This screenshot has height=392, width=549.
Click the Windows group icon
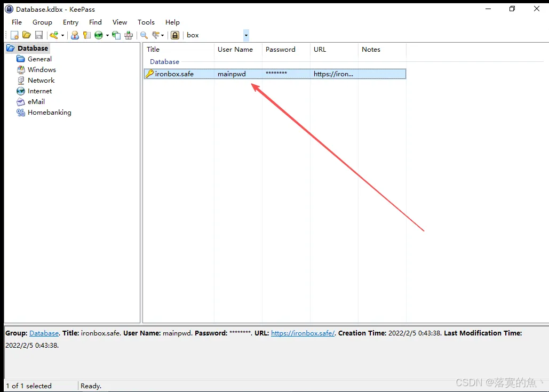click(x=21, y=70)
